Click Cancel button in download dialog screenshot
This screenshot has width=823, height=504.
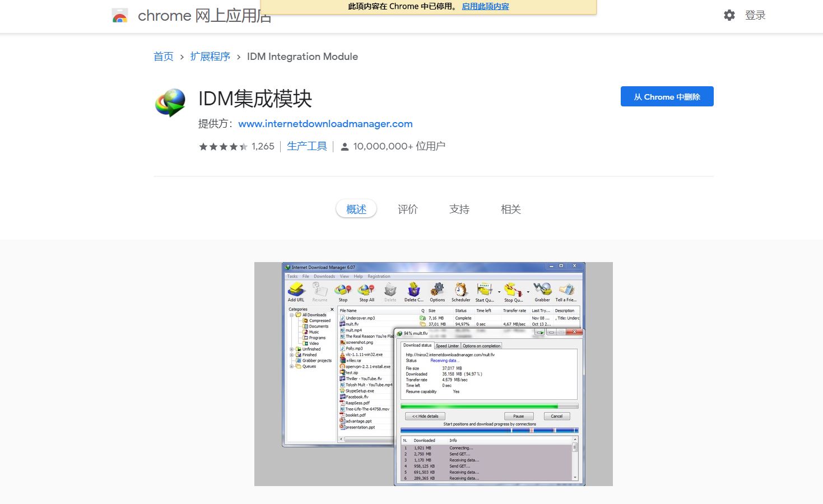pyautogui.click(x=556, y=416)
